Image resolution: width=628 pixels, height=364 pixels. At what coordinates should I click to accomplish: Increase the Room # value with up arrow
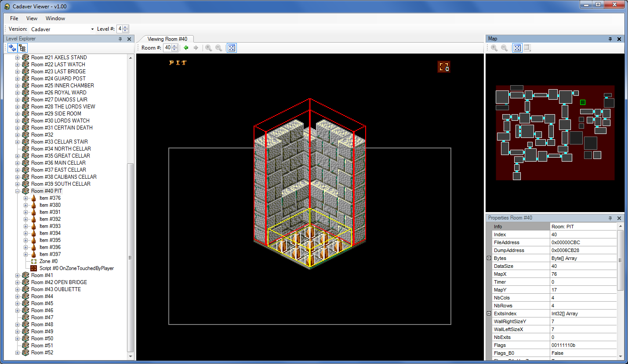click(174, 46)
